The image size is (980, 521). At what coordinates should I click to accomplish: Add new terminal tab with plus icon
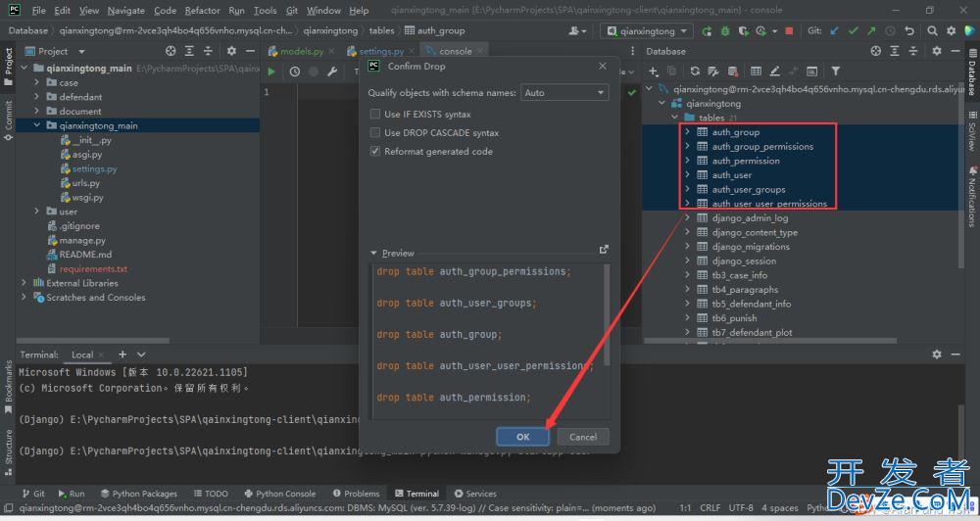[122, 355]
